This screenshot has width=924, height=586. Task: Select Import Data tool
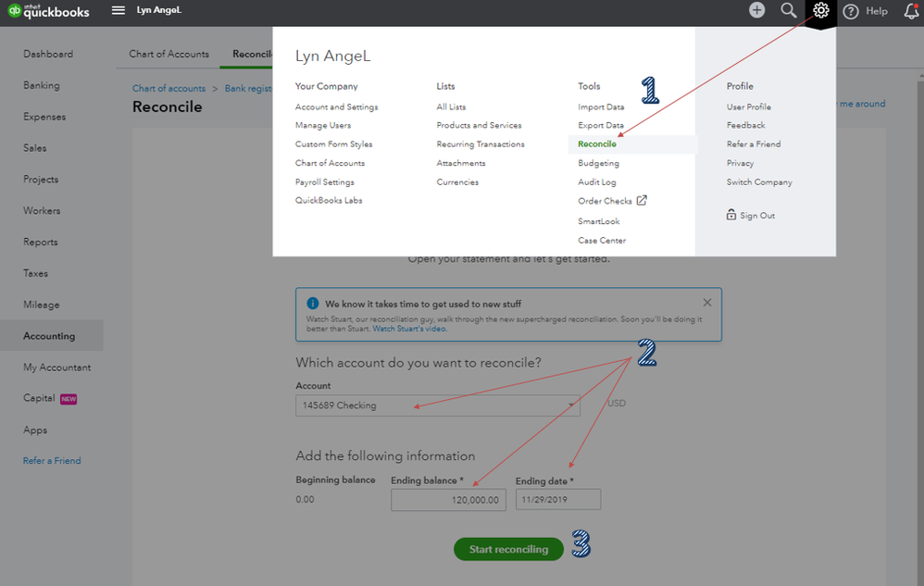coord(601,106)
